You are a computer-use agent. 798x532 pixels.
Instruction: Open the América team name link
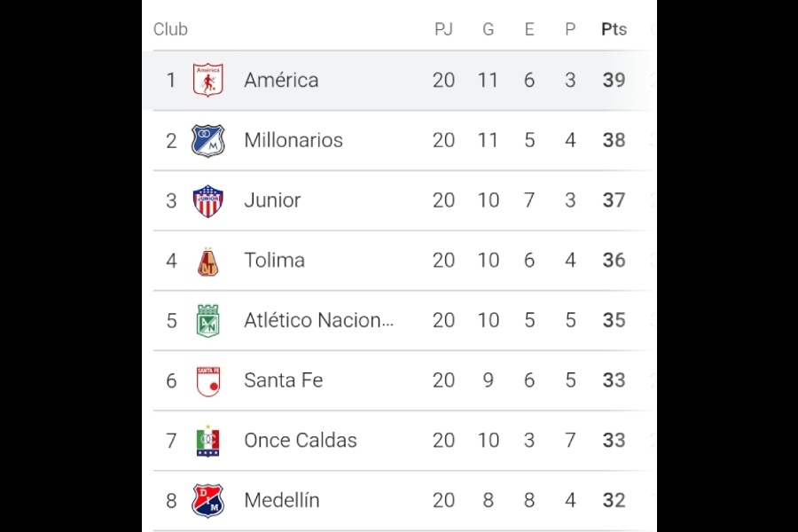(x=281, y=80)
